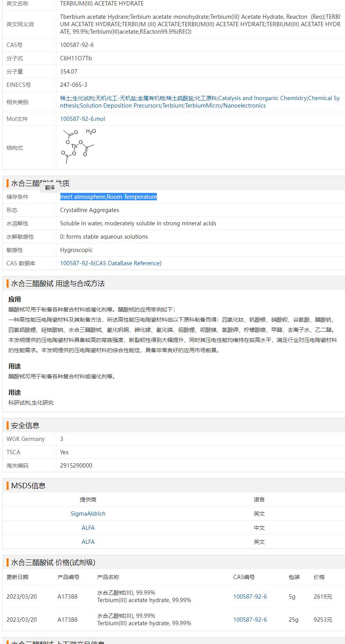Click the 2915290000 customs code value
The width and height of the screenshot is (345, 644).
[x=76, y=466]
